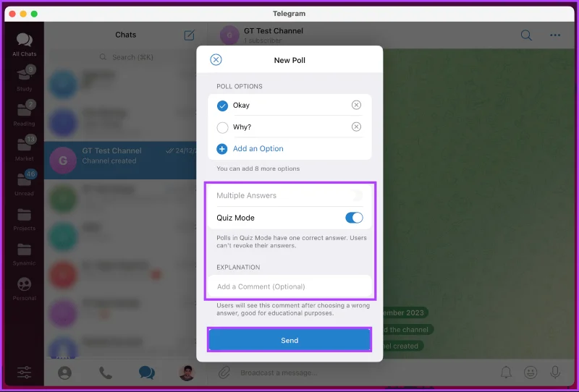Select Why? as the correct answer
The image size is (579, 392).
[222, 127]
